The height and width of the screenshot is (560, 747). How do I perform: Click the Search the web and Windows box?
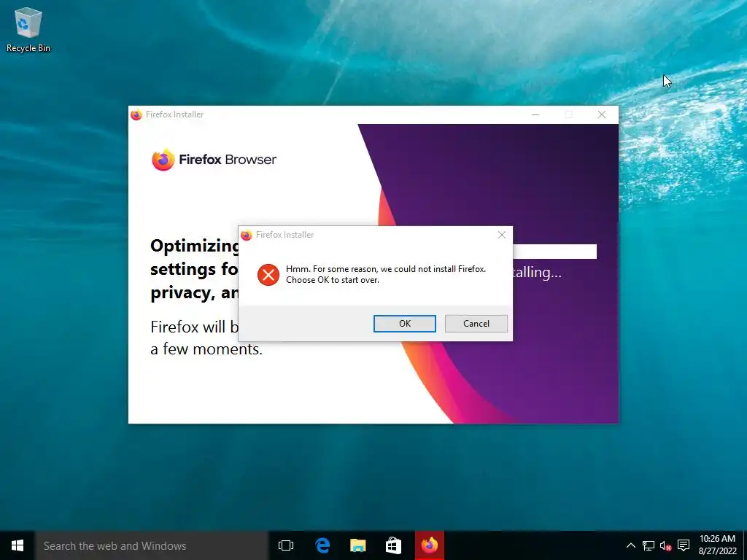(152, 545)
